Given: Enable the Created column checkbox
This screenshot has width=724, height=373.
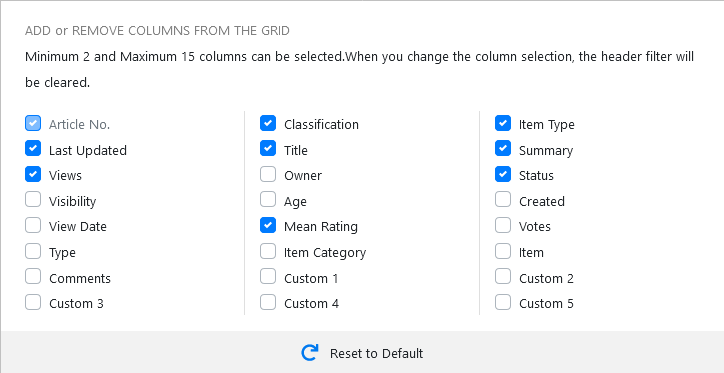Looking at the screenshot, I should [x=503, y=200].
